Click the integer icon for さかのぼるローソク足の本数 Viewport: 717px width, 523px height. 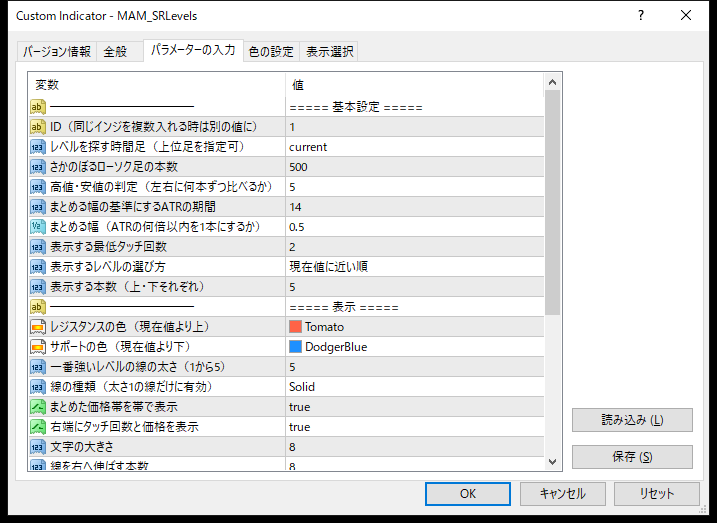pyautogui.click(x=38, y=167)
